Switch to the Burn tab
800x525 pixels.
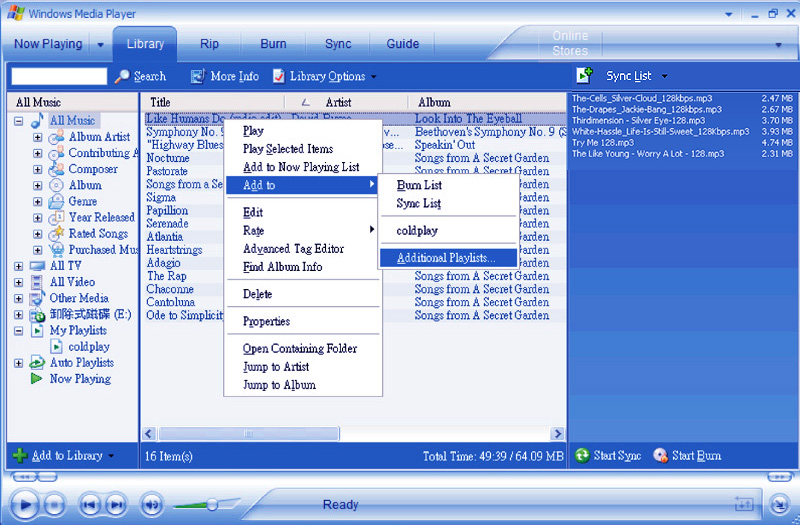[273, 44]
